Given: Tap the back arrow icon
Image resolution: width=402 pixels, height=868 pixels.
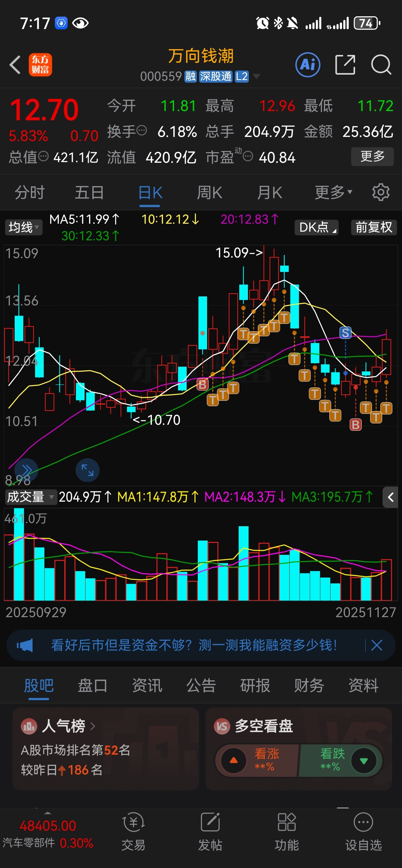Looking at the screenshot, I should tap(15, 65).
